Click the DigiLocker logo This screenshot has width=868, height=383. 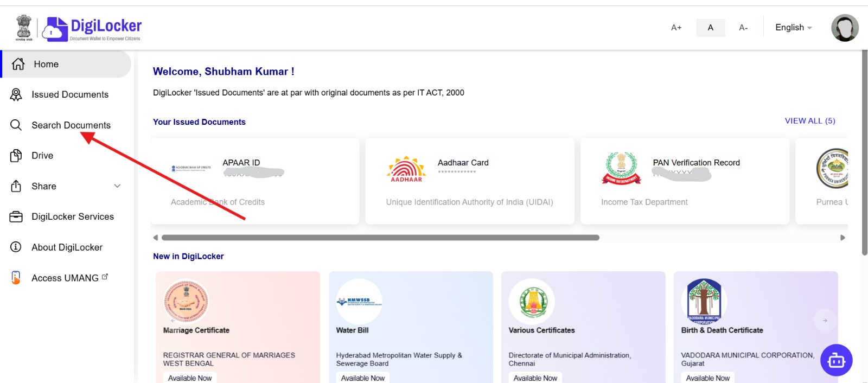point(92,28)
